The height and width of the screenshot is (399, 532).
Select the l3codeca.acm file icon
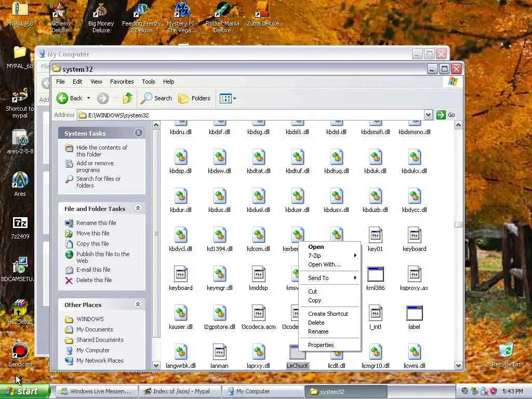[x=259, y=313]
